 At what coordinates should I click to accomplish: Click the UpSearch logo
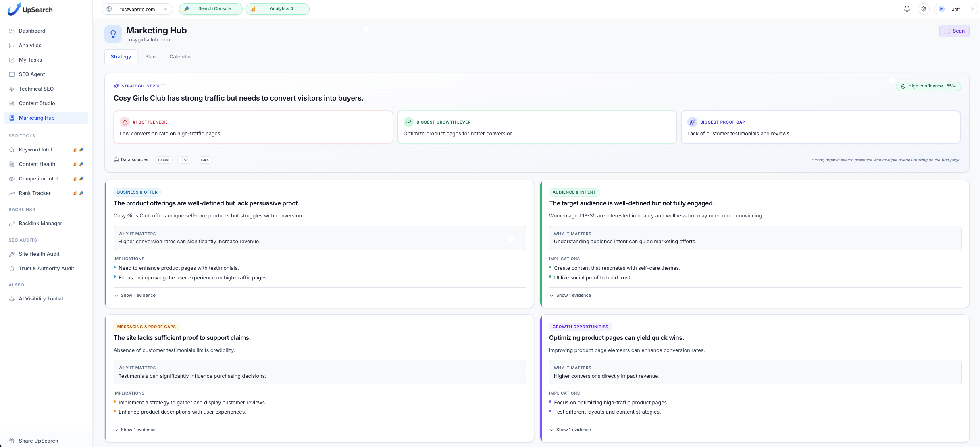30,9
